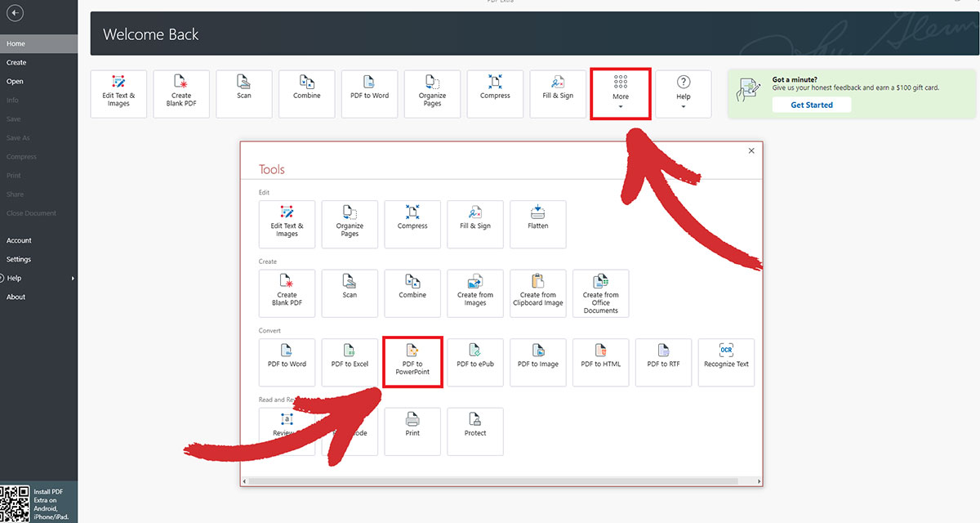Select Fill & Sign from the toolbar

[558, 93]
